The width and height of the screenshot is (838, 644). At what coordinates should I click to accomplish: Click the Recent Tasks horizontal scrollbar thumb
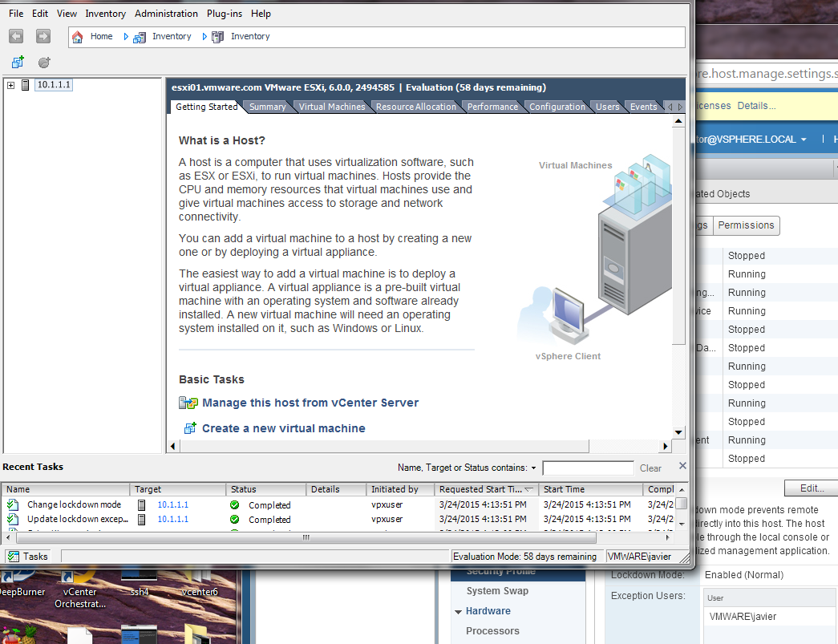(x=306, y=537)
